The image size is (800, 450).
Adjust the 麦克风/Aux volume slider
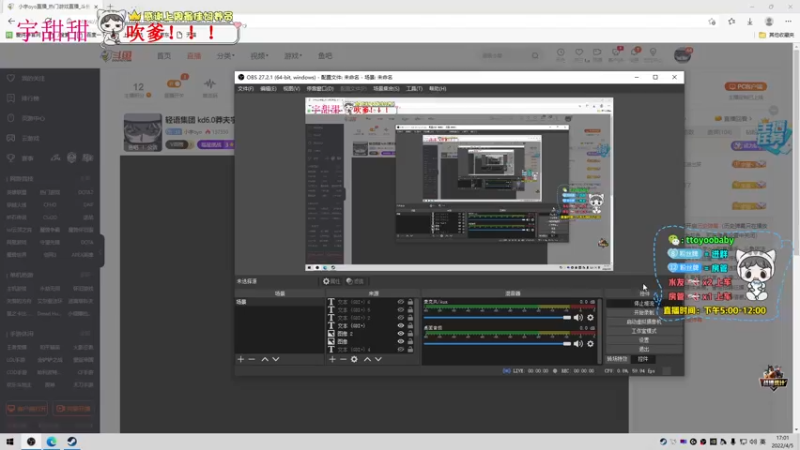click(497, 317)
